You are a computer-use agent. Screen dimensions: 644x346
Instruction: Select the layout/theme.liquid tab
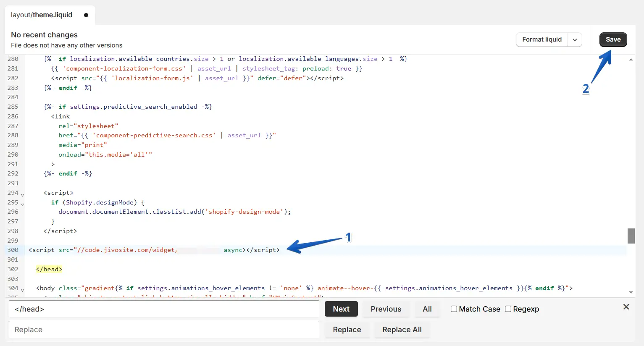point(42,15)
